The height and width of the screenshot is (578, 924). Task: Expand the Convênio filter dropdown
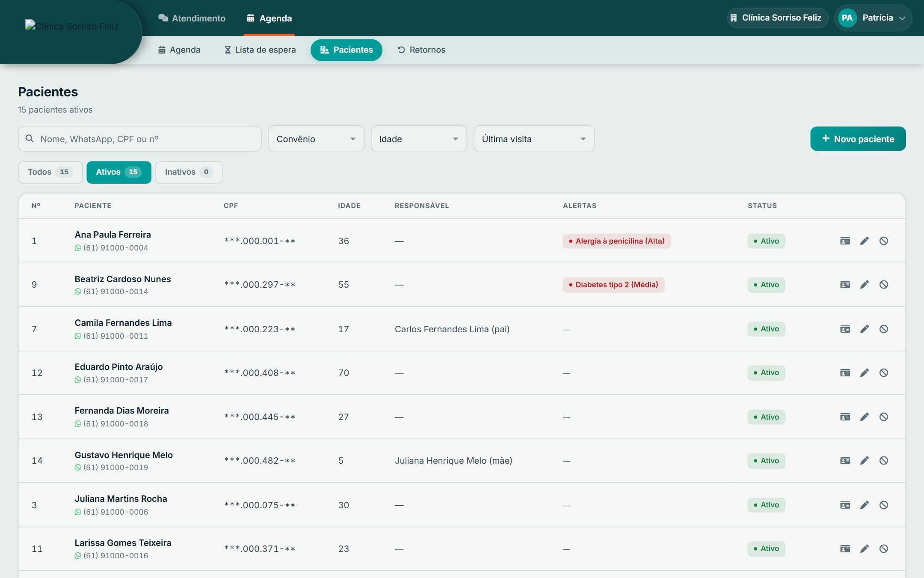pyautogui.click(x=316, y=139)
